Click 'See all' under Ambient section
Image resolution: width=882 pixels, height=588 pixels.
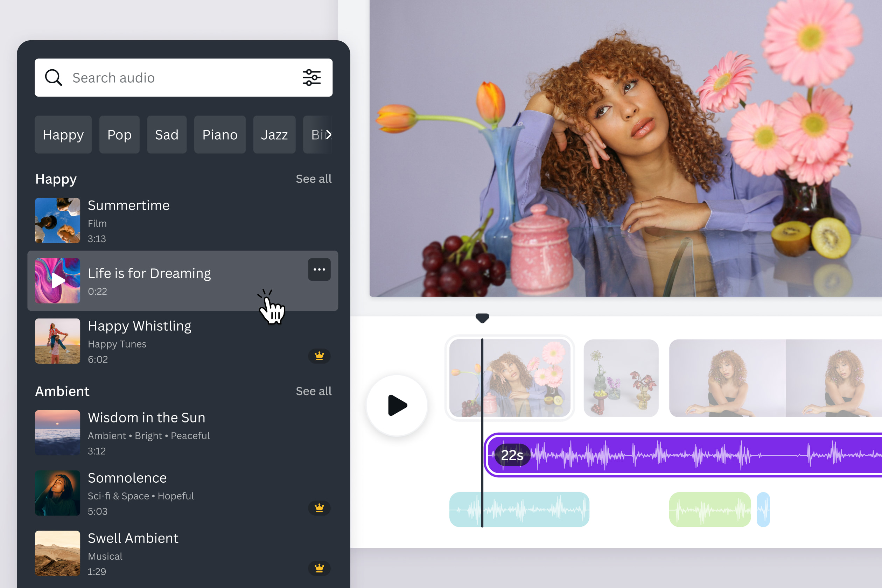[313, 392]
